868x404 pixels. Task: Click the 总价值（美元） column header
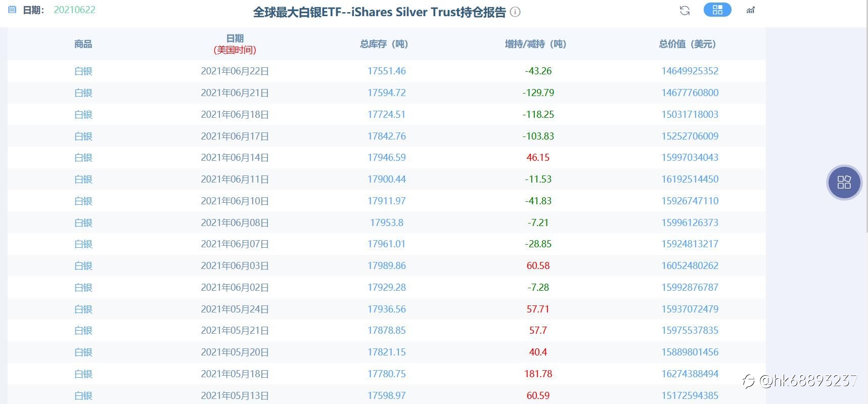[688, 44]
